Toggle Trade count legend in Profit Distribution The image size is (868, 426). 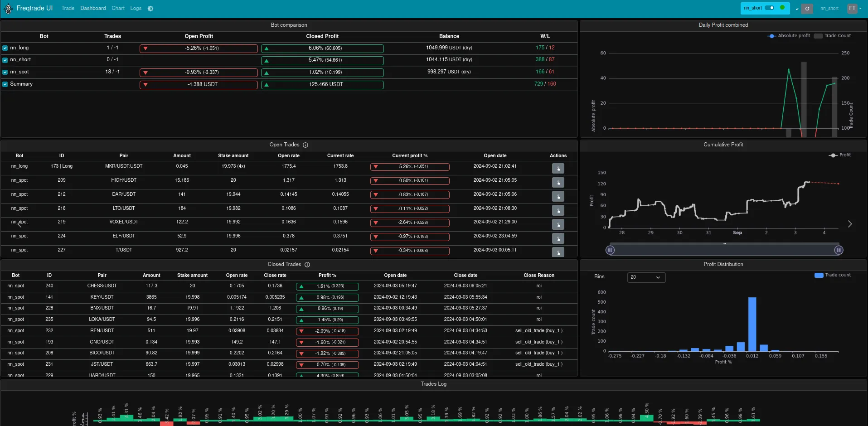point(833,275)
